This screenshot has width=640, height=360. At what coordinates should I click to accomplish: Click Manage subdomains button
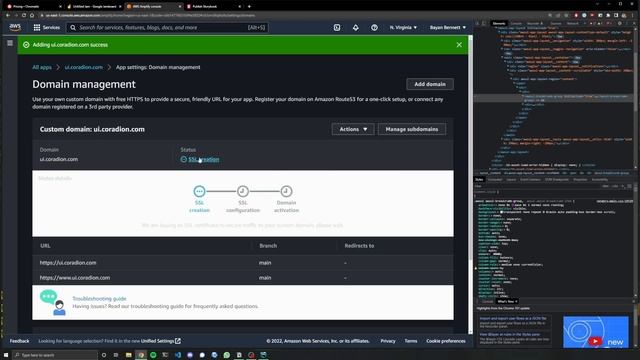coord(412,129)
